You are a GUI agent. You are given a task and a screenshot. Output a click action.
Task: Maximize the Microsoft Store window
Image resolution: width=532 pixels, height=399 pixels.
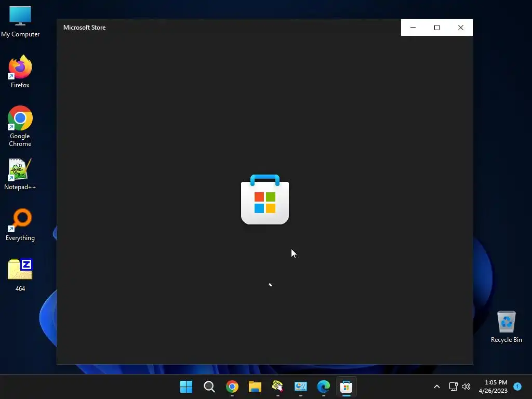coord(437,28)
